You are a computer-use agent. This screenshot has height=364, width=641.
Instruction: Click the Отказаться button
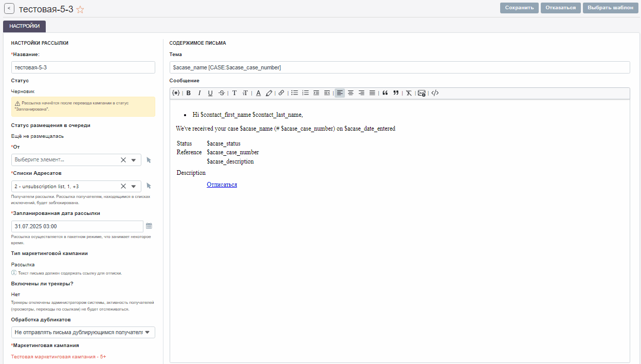click(561, 8)
